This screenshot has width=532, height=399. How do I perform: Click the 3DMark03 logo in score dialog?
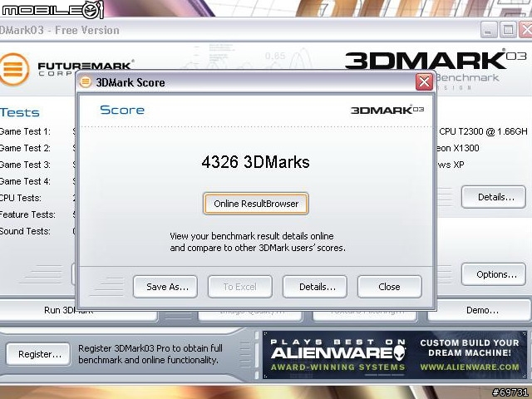(387, 110)
